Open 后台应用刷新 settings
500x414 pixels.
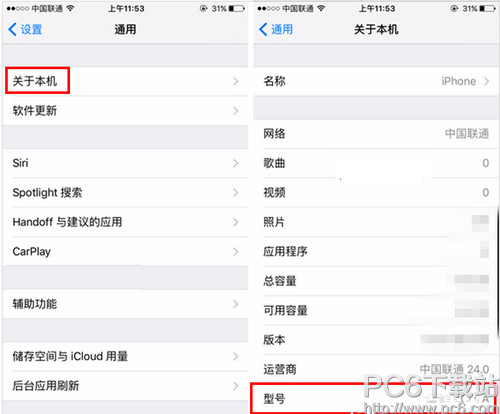(125, 386)
